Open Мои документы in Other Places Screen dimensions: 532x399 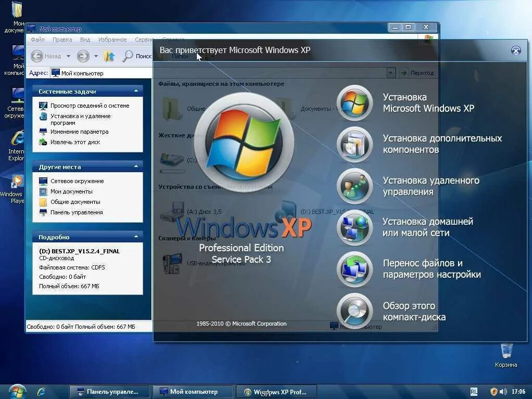[x=71, y=191]
